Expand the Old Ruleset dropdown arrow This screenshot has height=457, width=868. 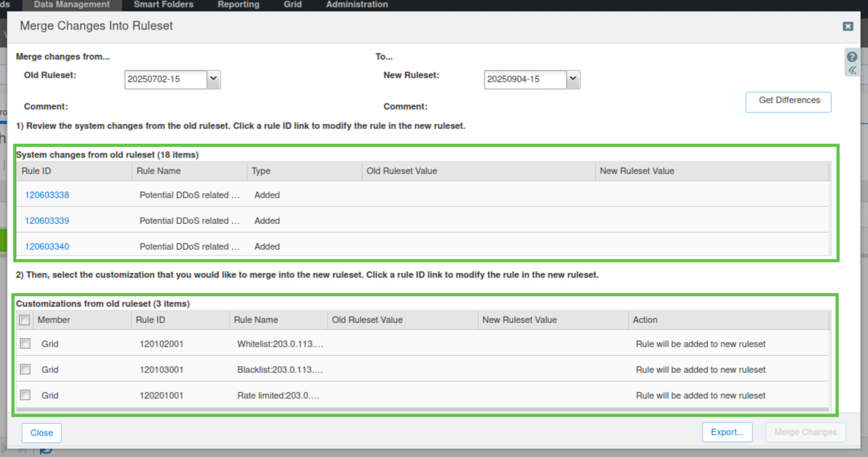tap(214, 79)
